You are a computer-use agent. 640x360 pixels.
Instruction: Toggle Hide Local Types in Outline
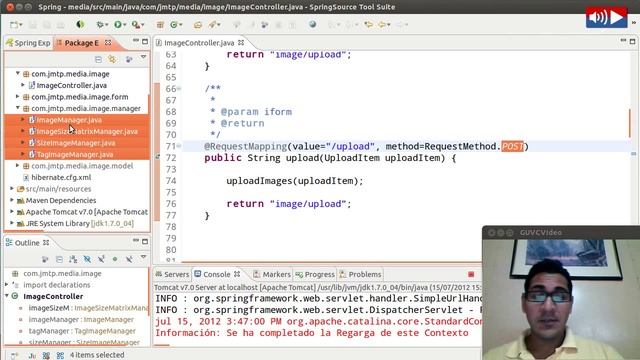tap(129, 259)
